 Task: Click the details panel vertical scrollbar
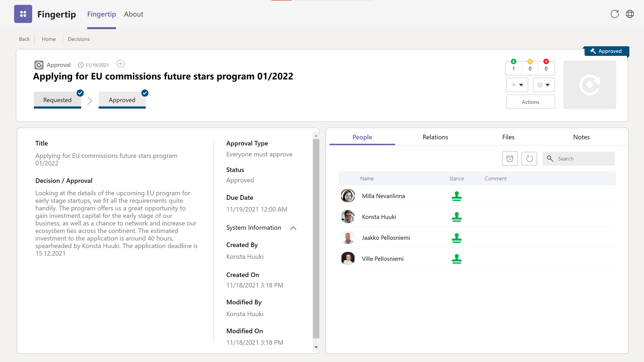(x=316, y=238)
